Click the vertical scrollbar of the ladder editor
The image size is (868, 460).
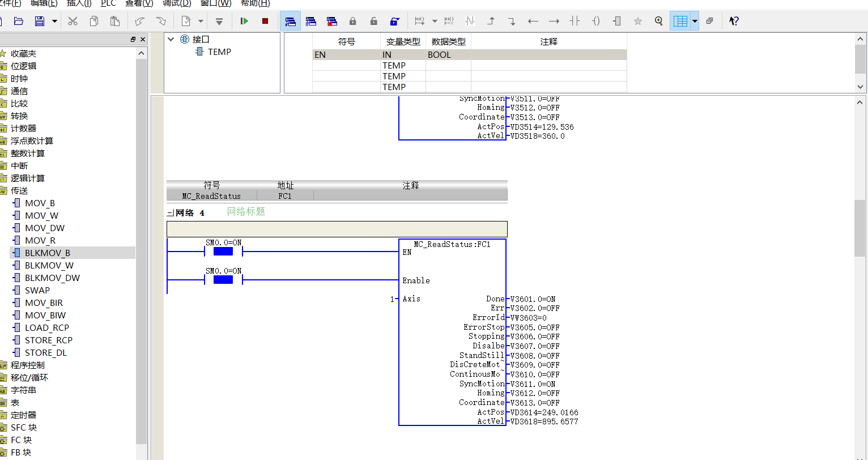click(860, 278)
